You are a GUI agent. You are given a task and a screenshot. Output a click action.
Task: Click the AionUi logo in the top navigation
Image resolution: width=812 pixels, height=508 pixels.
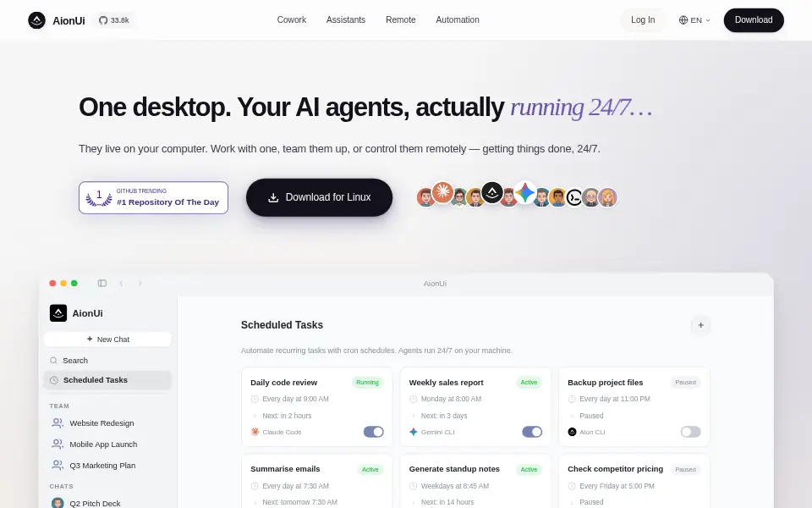pos(36,20)
